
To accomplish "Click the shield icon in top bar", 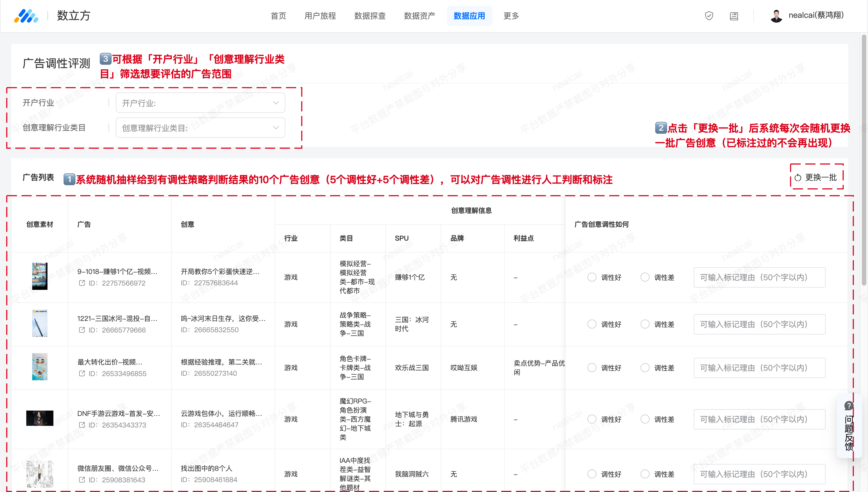I will click(x=709, y=16).
